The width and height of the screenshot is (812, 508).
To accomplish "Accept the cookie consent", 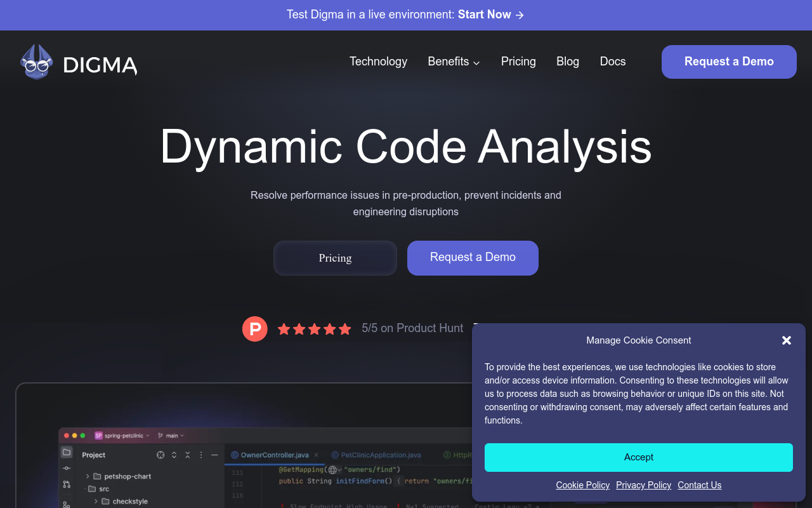I will [x=639, y=457].
